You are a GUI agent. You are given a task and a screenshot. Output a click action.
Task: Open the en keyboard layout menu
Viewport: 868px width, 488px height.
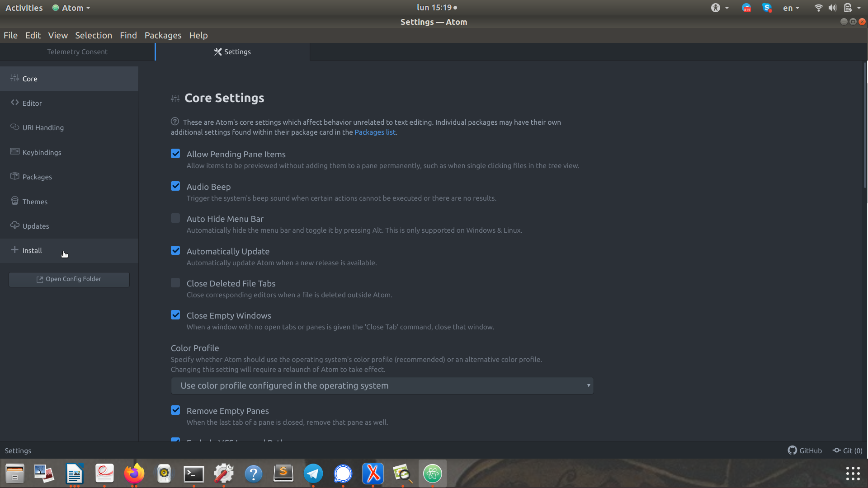[x=791, y=8]
